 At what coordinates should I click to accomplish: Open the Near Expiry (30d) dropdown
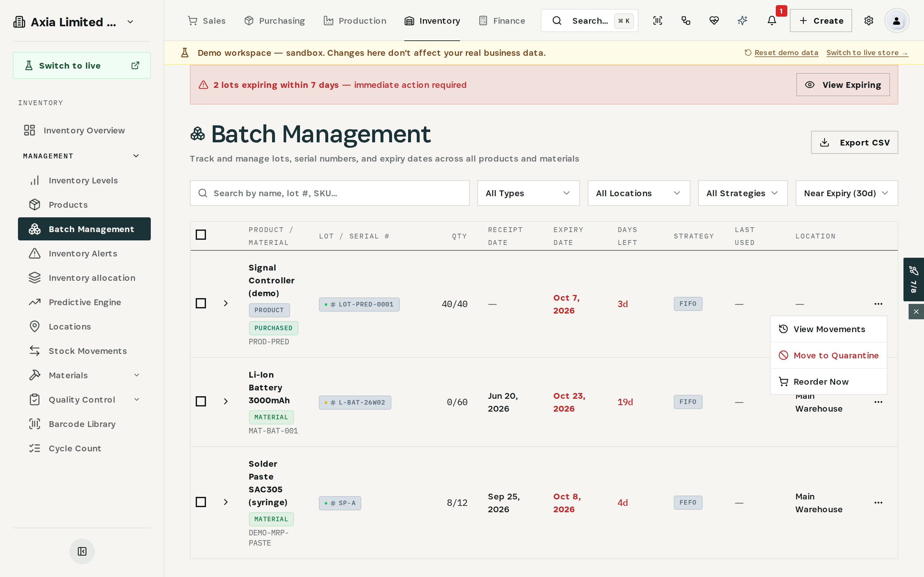click(x=846, y=193)
